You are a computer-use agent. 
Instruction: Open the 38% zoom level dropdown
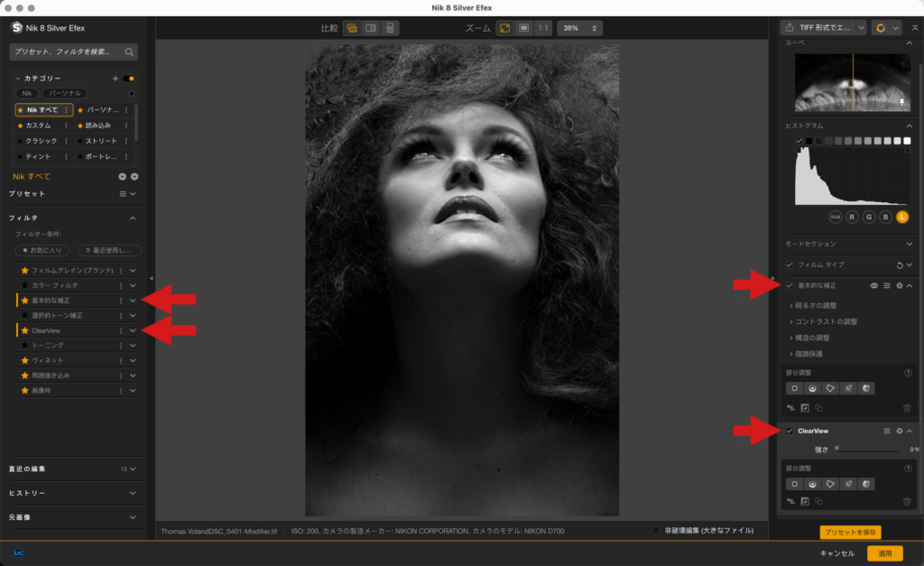[579, 28]
